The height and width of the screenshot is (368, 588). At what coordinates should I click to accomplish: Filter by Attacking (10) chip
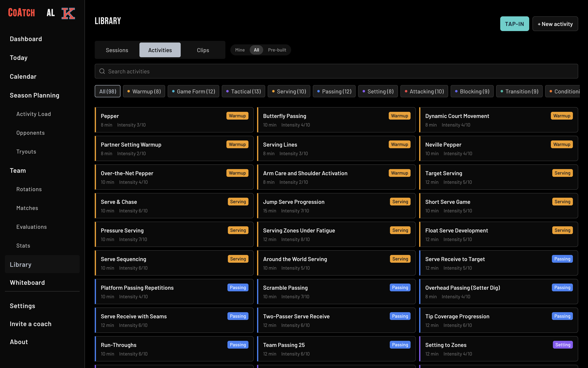(x=424, y=91)
